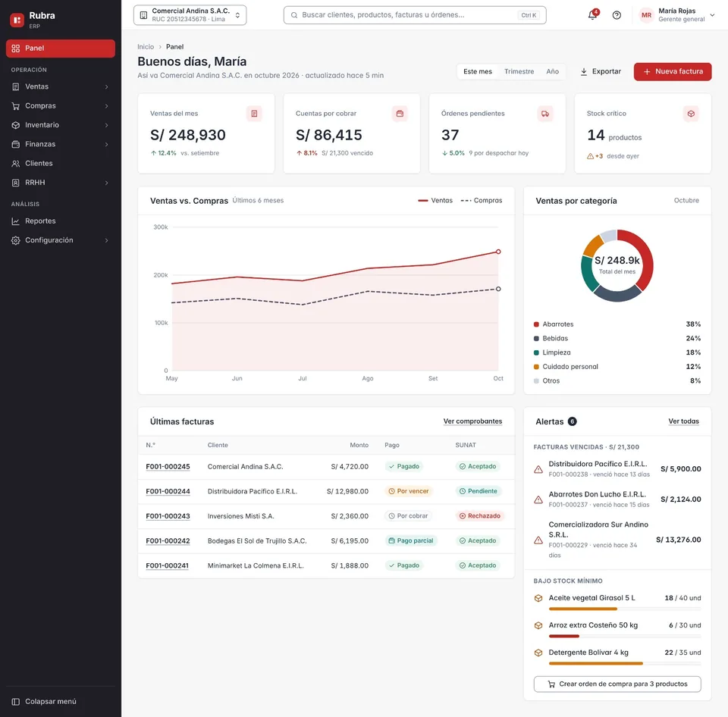Click the warning icon next to Distribuidora Pacífico alert

[538, 469]
